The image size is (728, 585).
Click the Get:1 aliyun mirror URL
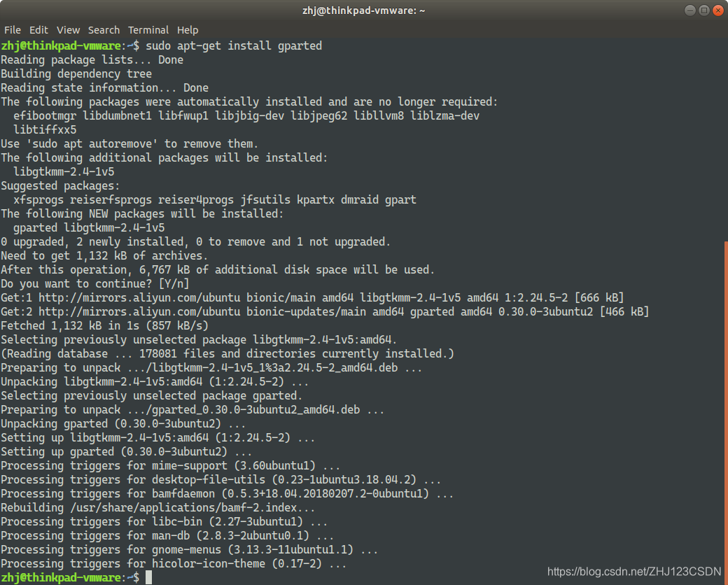click(139, 297)
